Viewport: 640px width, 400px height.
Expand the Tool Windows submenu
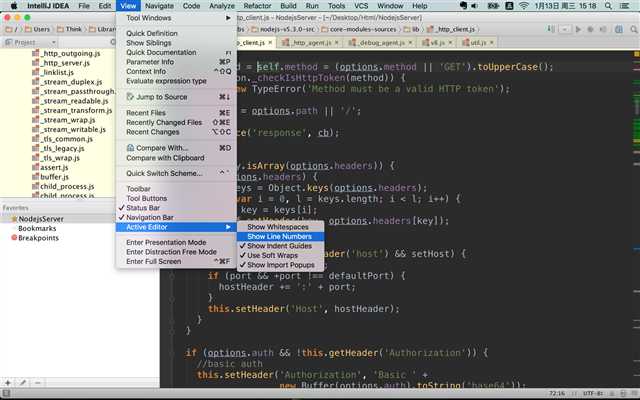click(176, 18)
